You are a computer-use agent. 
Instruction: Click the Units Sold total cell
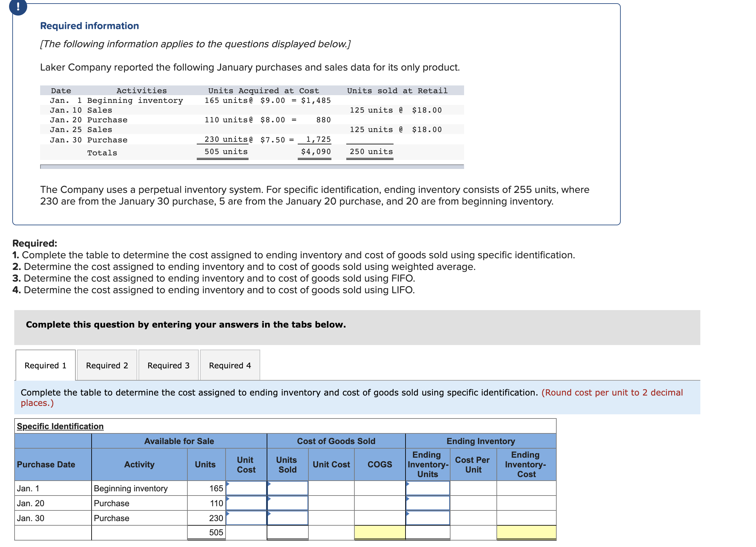(x=288, y=533)
